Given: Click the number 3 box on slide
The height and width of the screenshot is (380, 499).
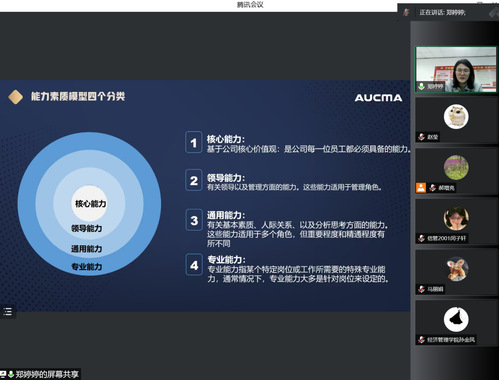Looking at the screenshot, I should [x=194, y=220].
